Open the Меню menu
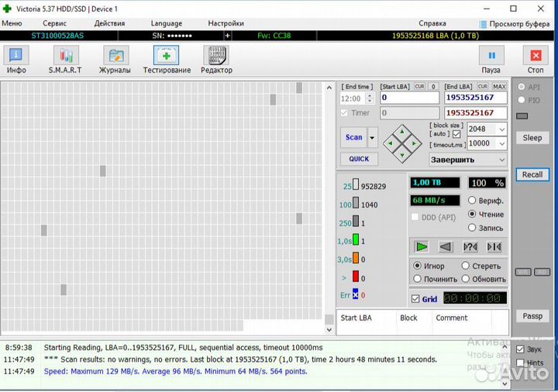Image resolution: width=558 pixels, height=392 pixels. [12, 23]
